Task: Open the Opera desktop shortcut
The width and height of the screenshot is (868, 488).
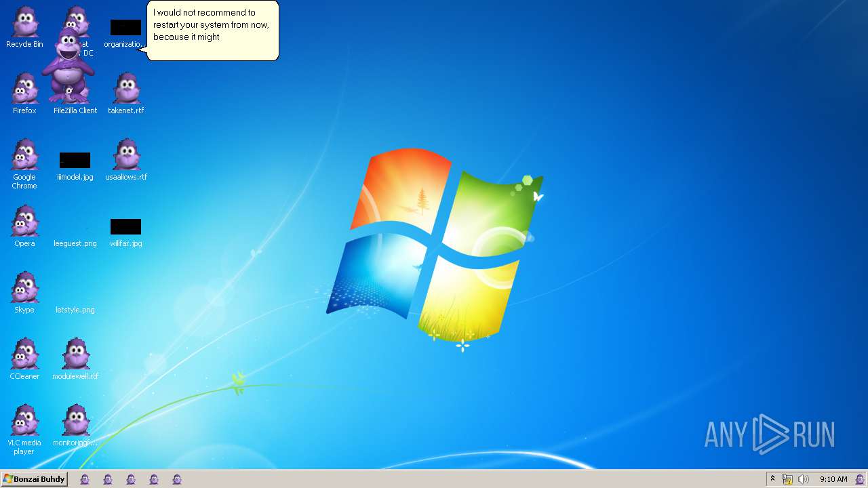Action: point(24,222)
